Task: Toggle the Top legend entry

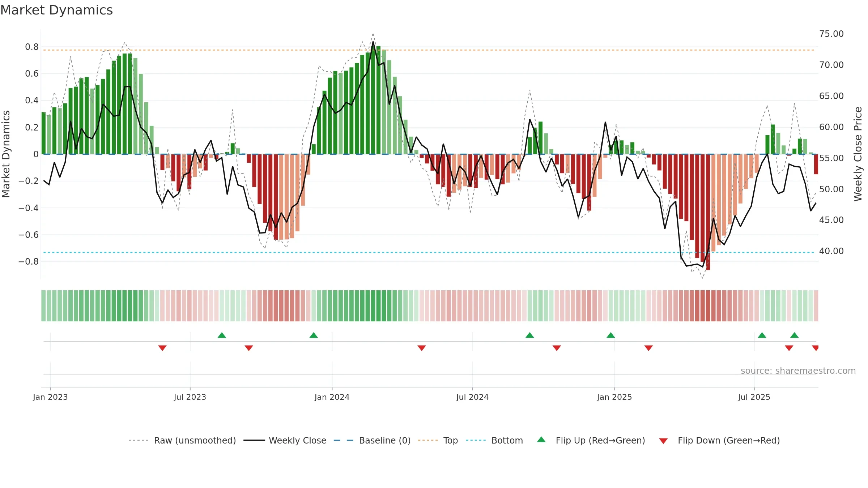Action: pos(438,440)
